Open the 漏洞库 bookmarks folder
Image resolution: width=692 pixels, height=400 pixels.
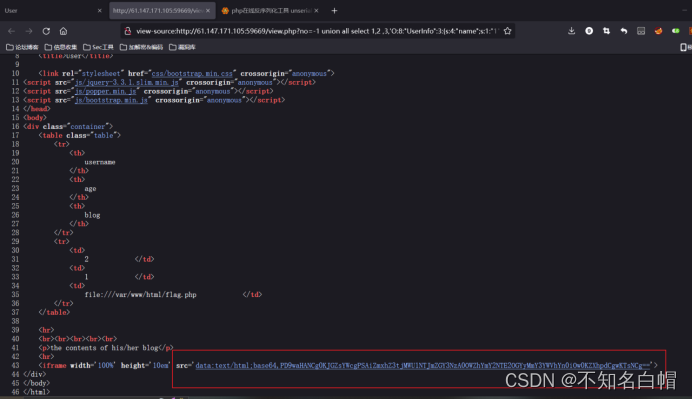point(182,47)
